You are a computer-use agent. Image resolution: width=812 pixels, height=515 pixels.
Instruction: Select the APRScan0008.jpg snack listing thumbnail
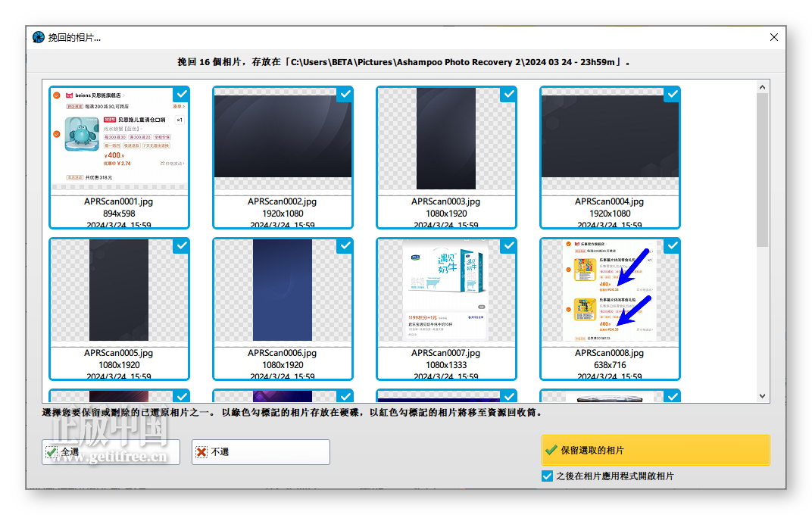pyautogui.click(x=610, y=290)
